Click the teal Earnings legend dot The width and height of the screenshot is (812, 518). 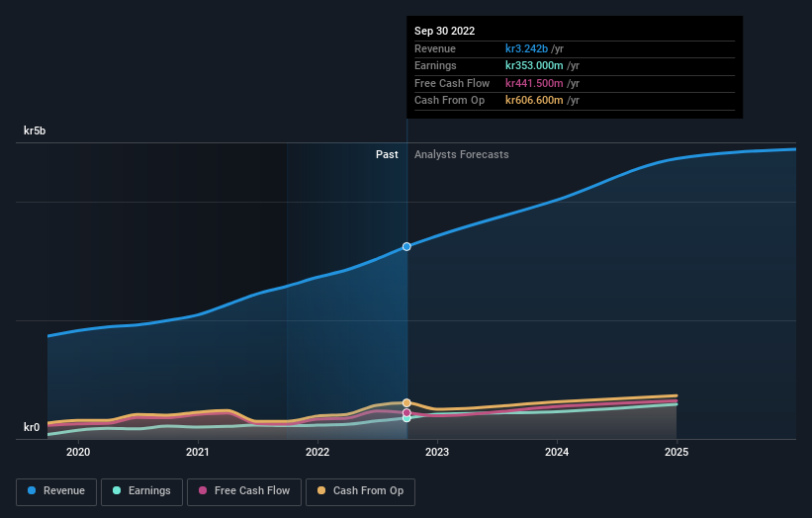[x=117, y=490]
